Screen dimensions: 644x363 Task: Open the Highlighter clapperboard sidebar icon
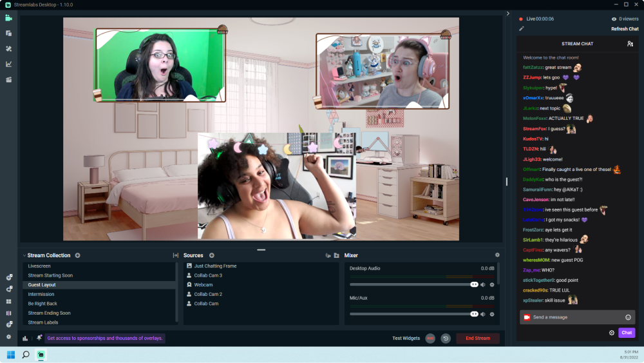pos(8,80)
